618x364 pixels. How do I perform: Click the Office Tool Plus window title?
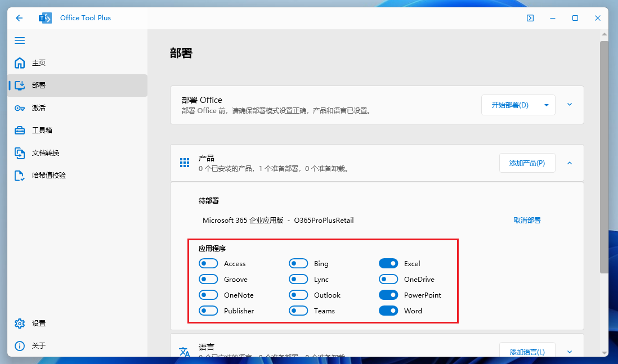(86, 18)
